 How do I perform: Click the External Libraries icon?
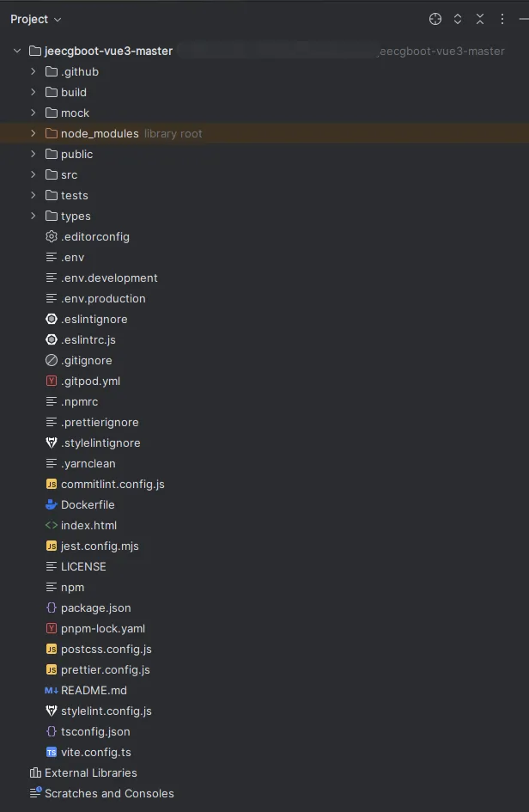click(35, 772)
